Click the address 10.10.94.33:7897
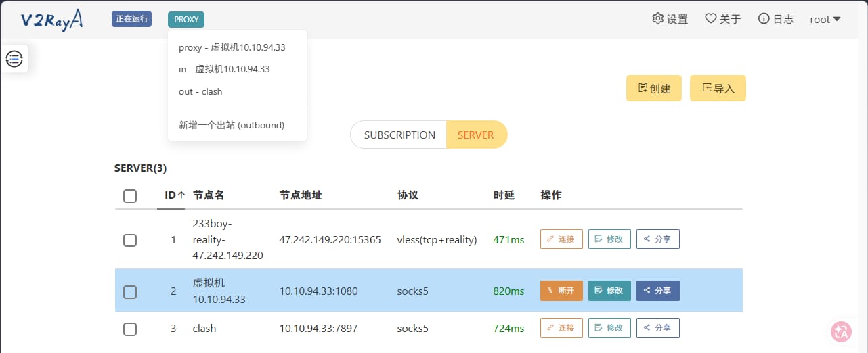Screen dimensions: 868x353 click(319, 329)
